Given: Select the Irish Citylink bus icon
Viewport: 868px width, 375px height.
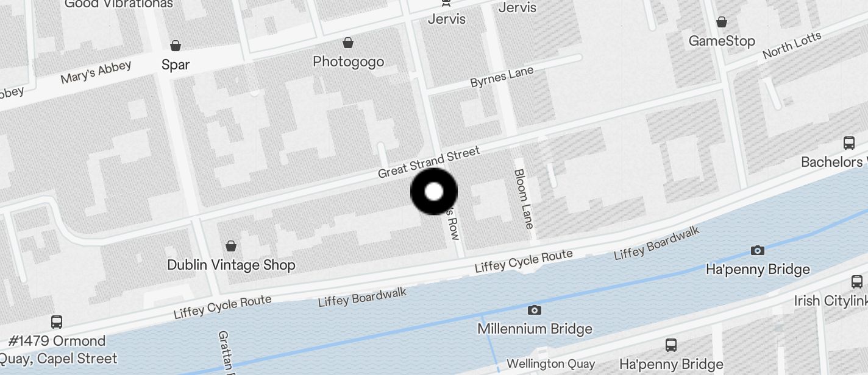Looking at the screenshot, I should pos(856,282).
